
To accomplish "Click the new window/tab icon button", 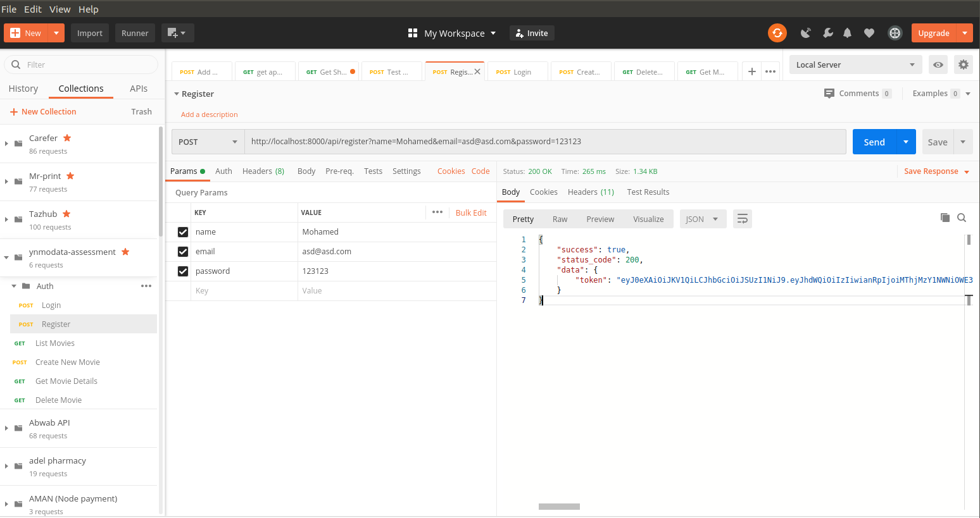I will click(x=177, y=33).
